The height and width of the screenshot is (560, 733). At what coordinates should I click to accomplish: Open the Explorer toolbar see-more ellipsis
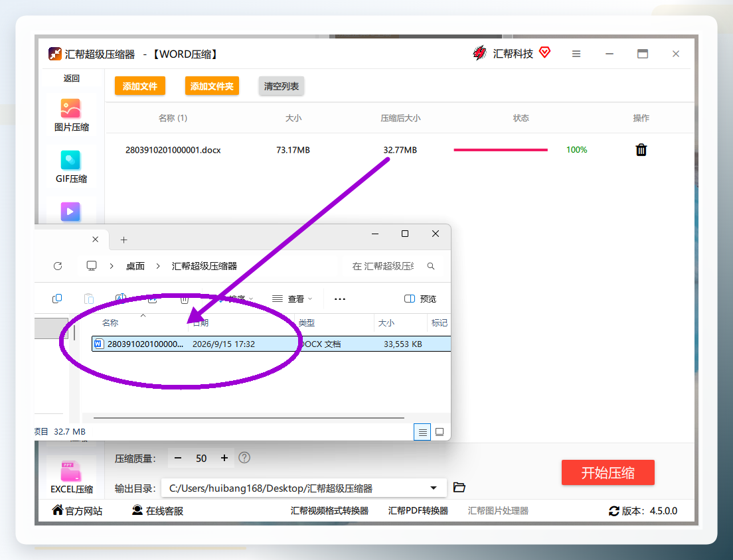[x=340, y=299]
